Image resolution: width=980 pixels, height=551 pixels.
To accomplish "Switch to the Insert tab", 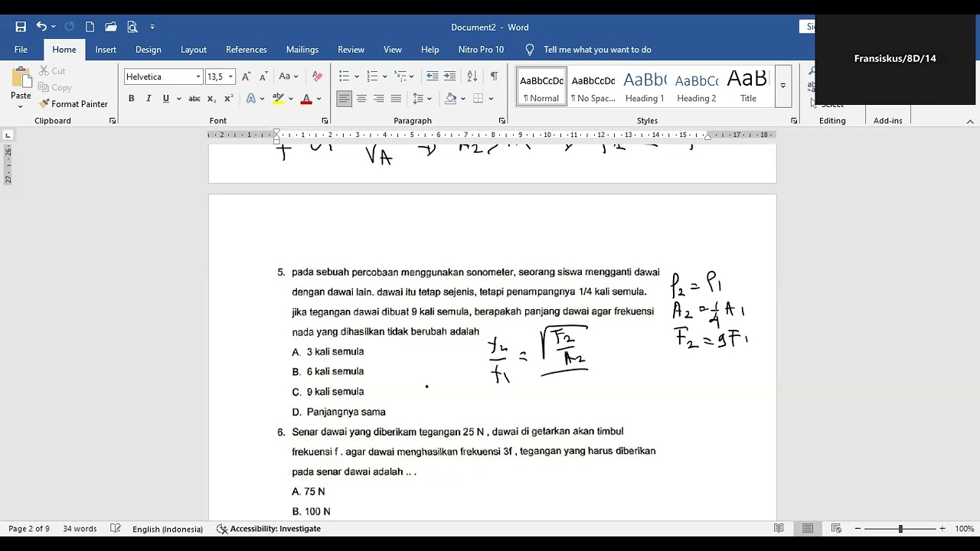I will coord(106,50).
